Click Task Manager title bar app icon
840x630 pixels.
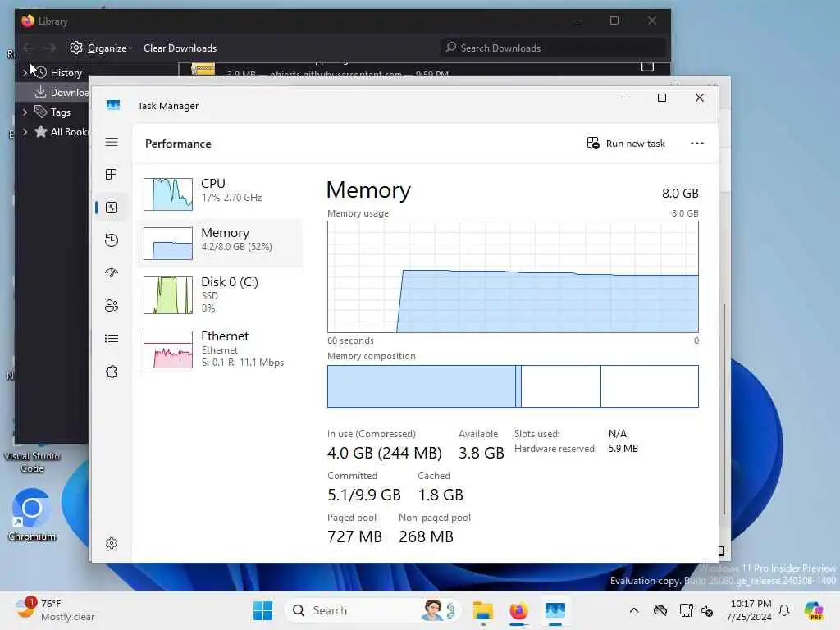click(113, 106)
